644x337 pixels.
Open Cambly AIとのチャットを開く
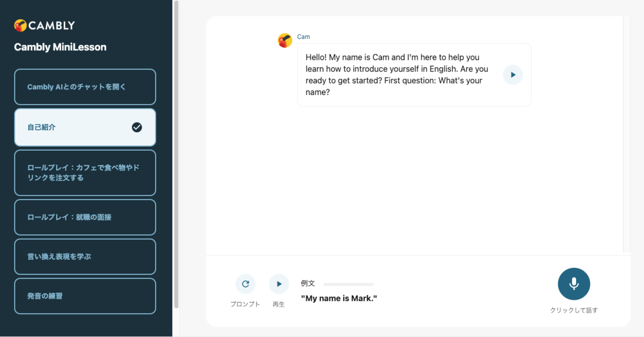click(85, 87)
